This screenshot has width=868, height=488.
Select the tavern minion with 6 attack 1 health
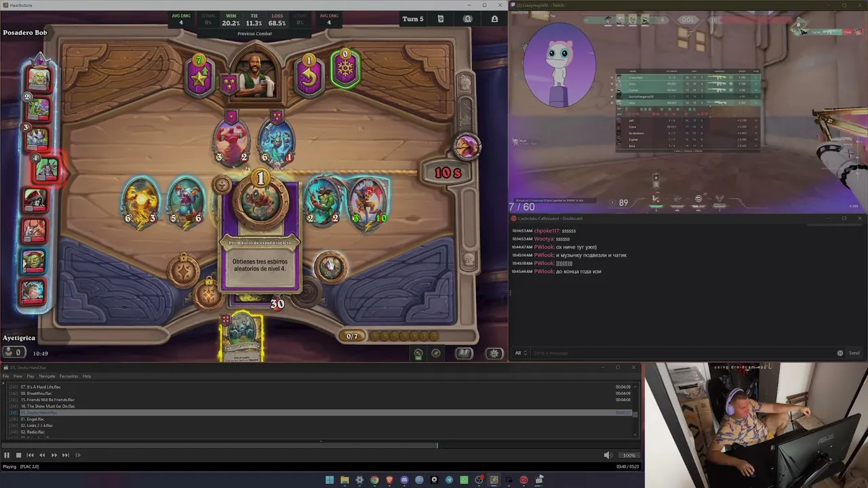[276, 141]
